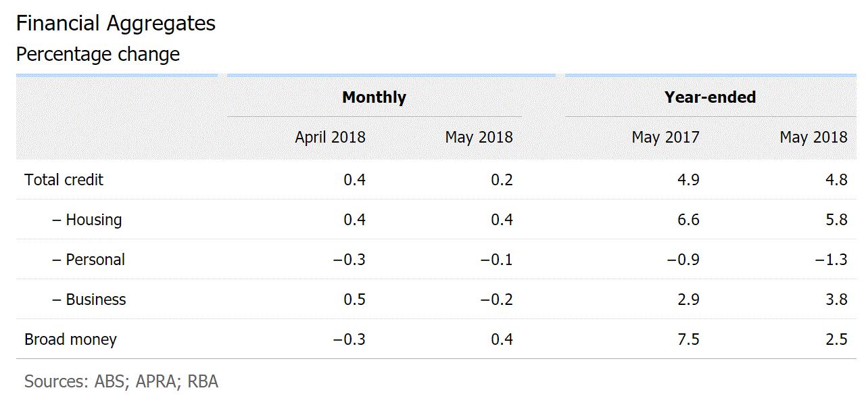Select the Total credit row label
Image resolution: width=868 pixels, height=405 pixels.
click(64, 180)
